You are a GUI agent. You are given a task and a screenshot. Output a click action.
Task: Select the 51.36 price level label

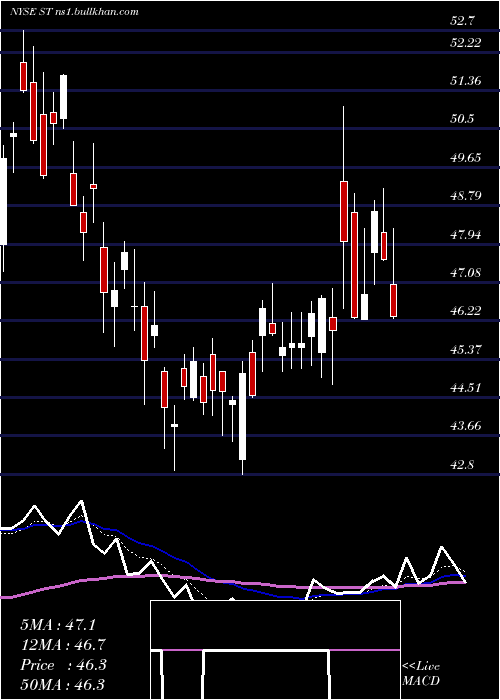(x=465, y=81)
